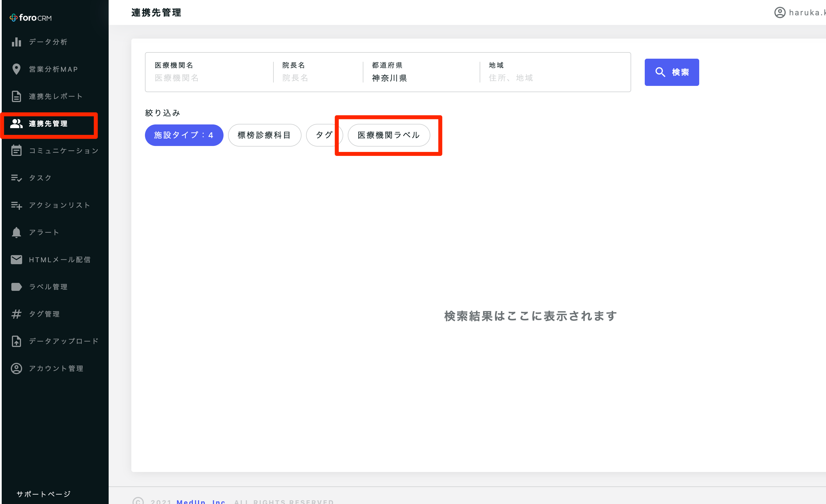Click the コミュニケーション calendar icon
This screenshot has width=826, height=504.
tap(16, 151)
